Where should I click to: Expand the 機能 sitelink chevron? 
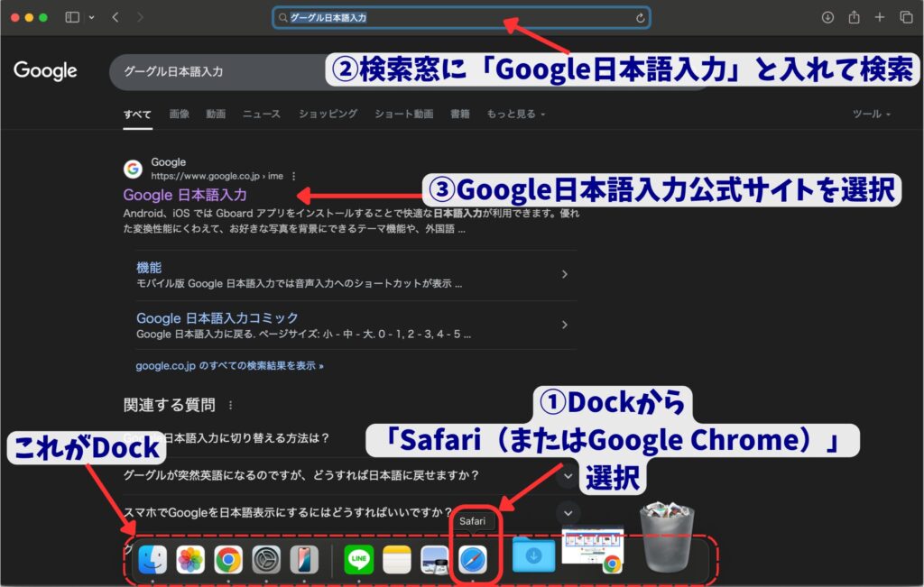point(565,274)
